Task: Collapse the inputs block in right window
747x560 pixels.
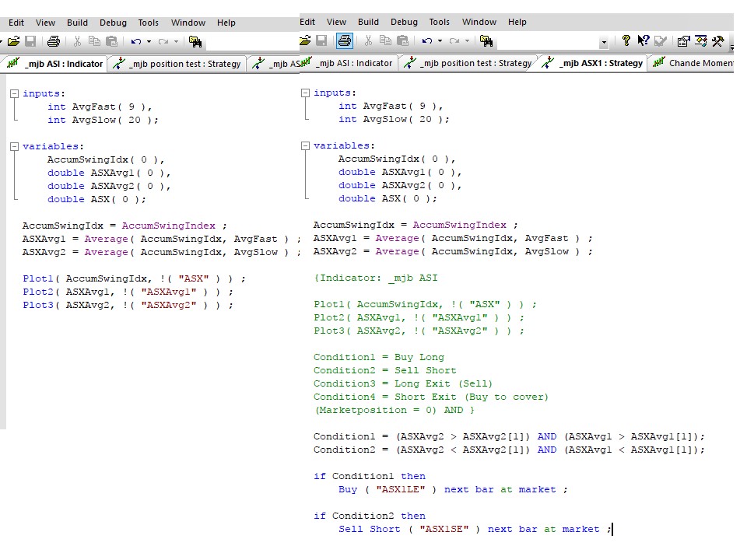Action: 305,93
